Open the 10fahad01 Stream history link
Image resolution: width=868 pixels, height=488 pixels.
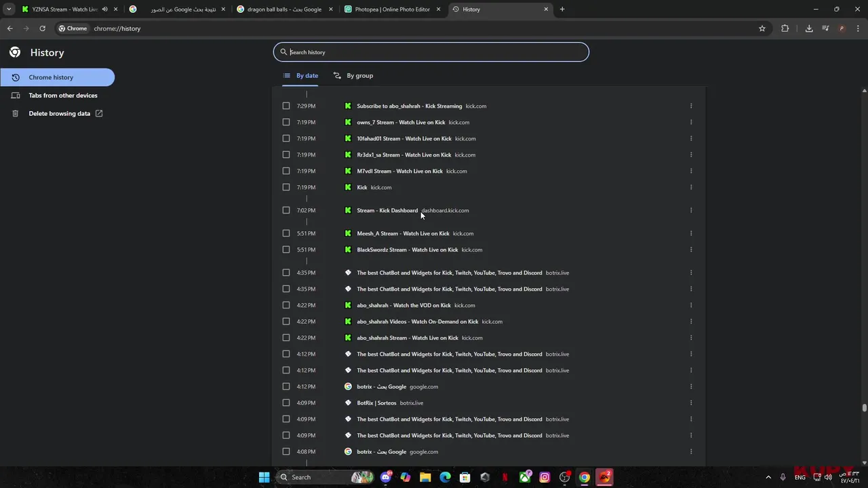[404, 138]
